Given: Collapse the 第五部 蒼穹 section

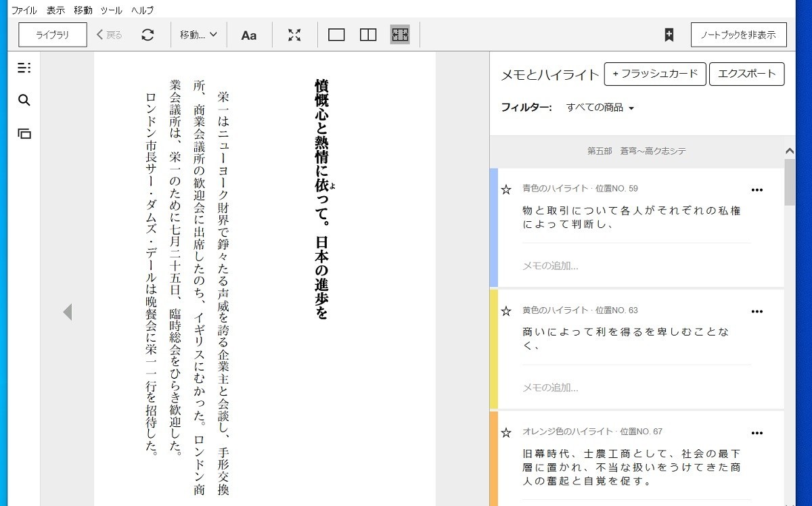Looking at the screenshot, I should coord(789,151).
